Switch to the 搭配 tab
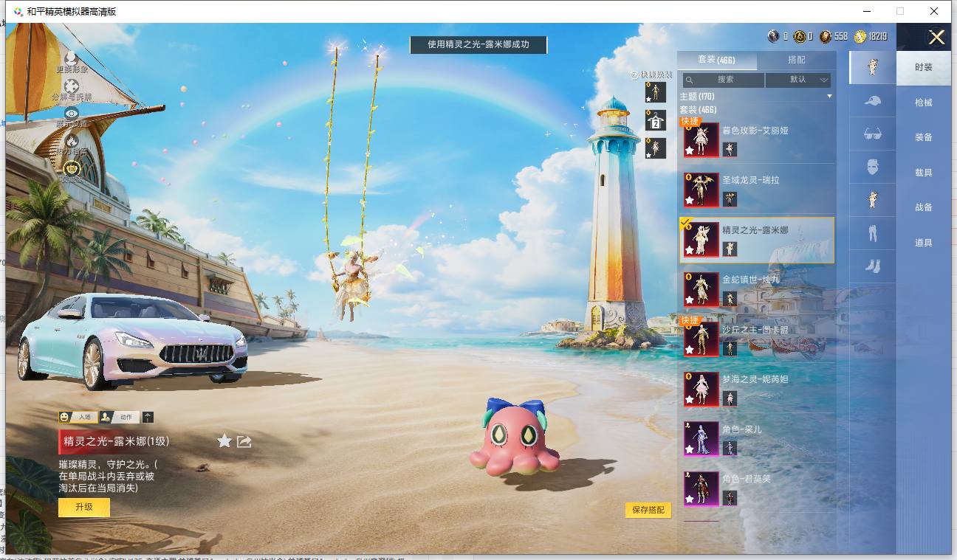 tap(797, 60)
